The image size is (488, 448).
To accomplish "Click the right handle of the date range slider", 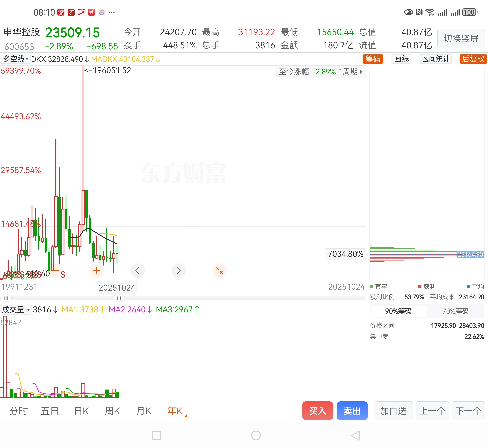I will [119, 298].
